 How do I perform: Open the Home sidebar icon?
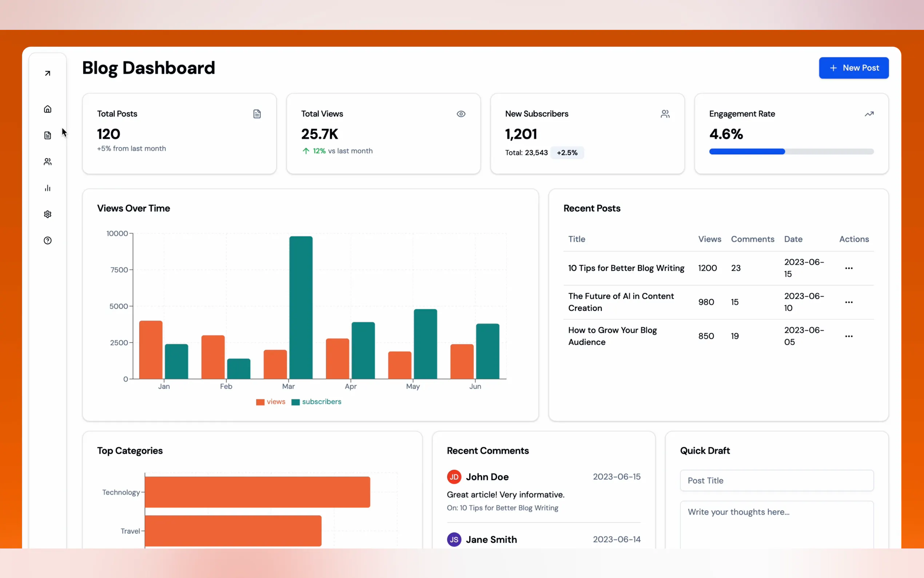(x=47, y=109)
